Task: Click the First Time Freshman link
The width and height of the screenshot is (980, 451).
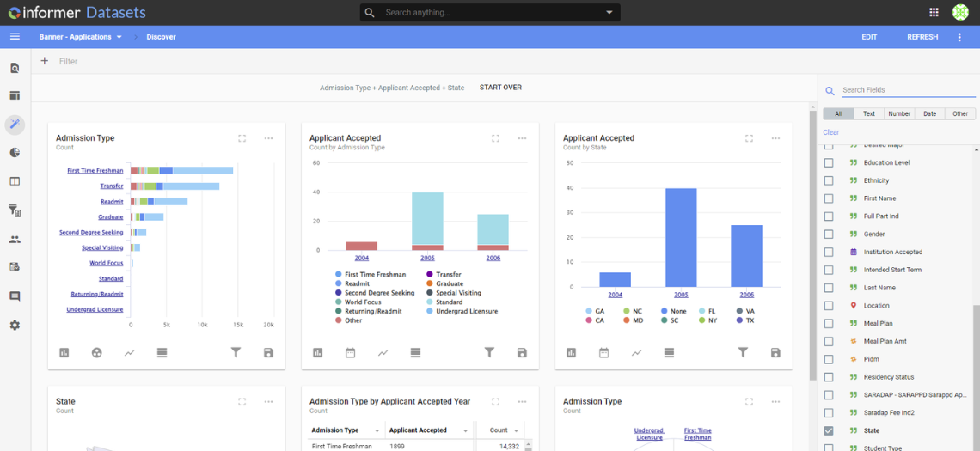Action: (95, 171)
